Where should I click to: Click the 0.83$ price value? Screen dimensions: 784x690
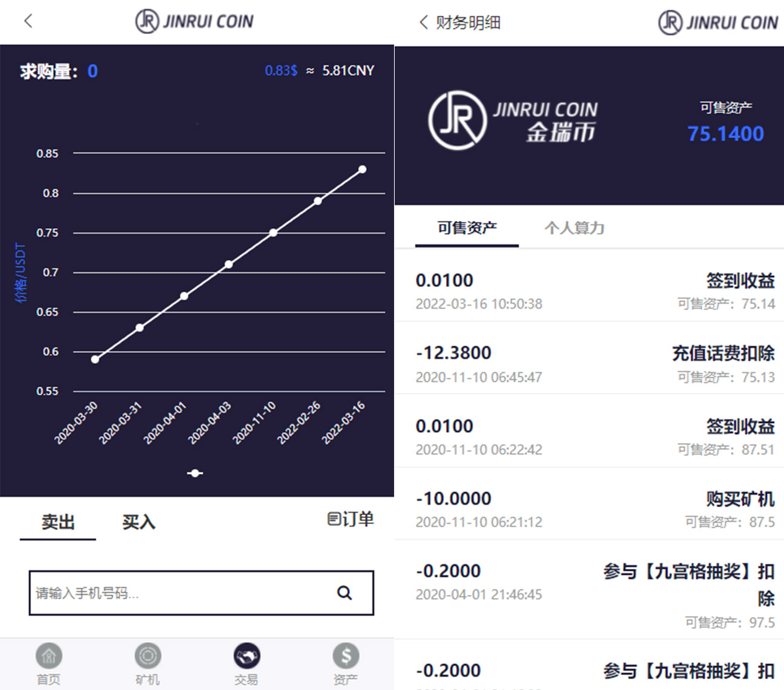point(281,71)
